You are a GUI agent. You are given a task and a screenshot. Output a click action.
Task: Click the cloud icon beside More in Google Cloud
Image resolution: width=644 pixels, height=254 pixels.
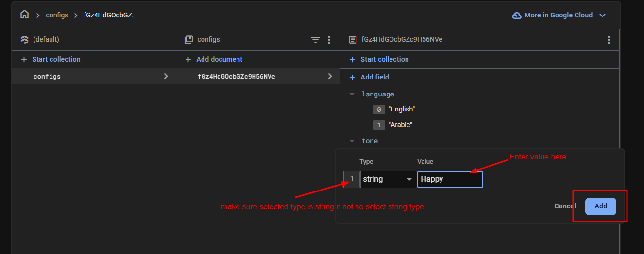[x=517, y=16]
